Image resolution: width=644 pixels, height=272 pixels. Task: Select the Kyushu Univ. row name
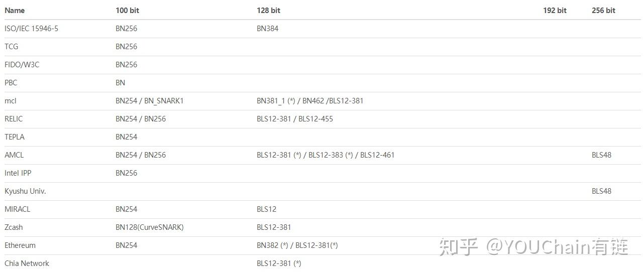(x=25, y=191)
